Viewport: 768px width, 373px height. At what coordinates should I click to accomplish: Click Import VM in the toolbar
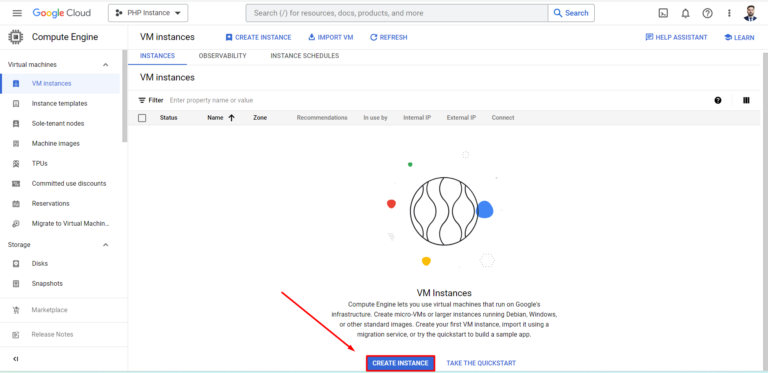331,37
